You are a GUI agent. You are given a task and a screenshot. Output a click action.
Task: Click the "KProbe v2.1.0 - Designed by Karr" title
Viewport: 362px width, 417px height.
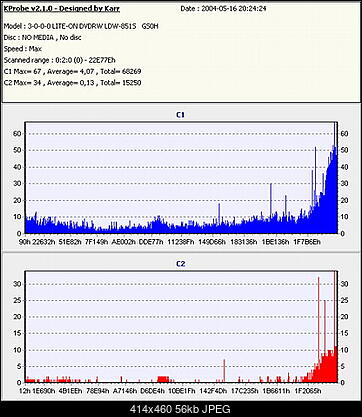pos(62,9)
